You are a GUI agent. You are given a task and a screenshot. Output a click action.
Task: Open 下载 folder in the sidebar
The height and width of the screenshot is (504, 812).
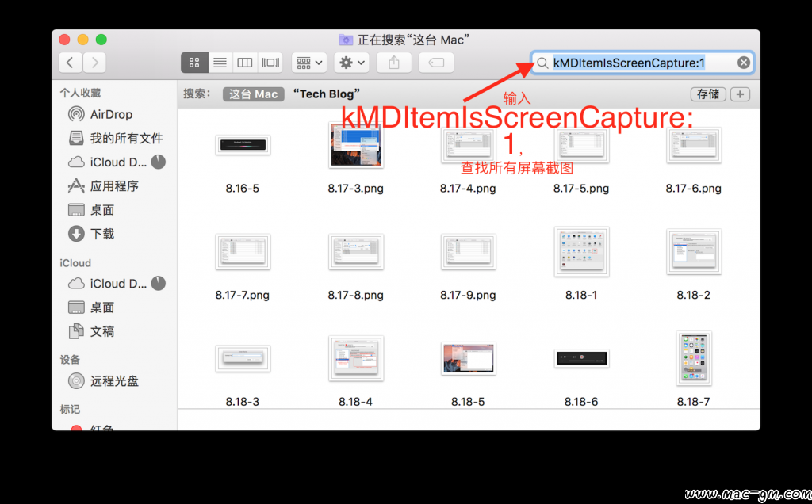pos(102,234)
